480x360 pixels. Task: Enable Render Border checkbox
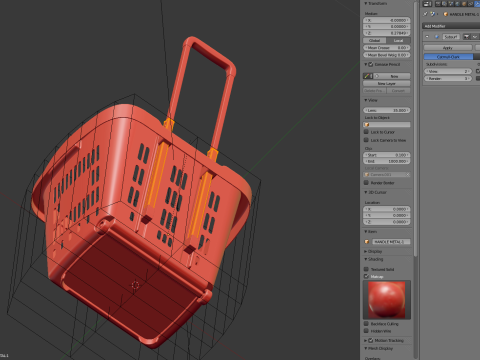[366, 183]
